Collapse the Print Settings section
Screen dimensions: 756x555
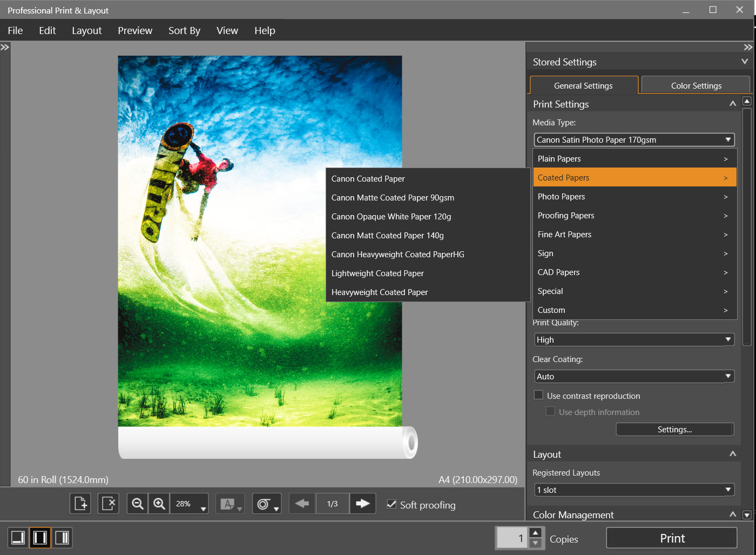[x=732, y=104]
